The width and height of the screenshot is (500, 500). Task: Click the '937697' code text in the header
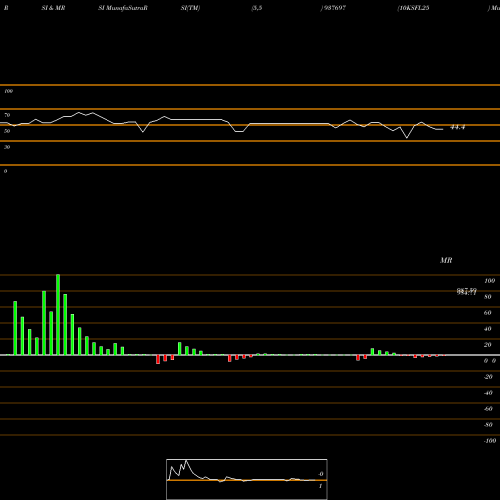tap(334, 8)
